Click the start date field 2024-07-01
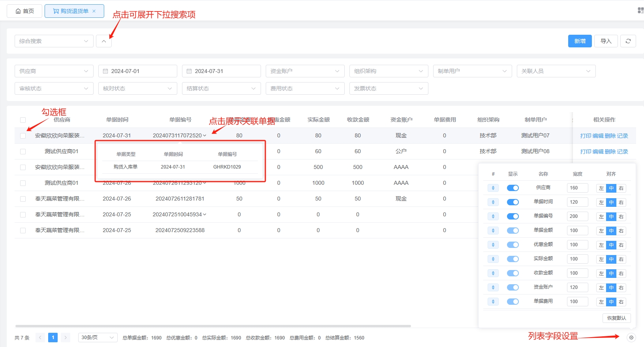Viewport: 644px width, 347px height. tap(138, 71)
